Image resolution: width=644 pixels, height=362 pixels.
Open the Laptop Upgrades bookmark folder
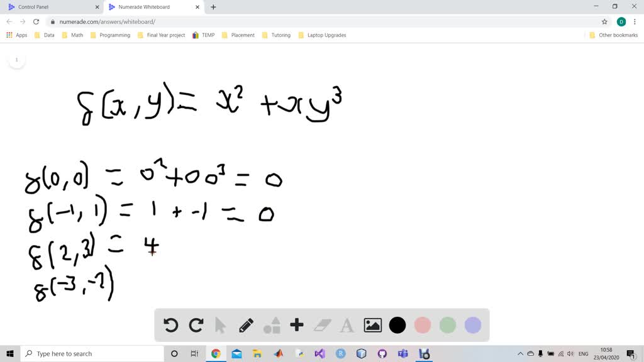[x=322, y=35]
